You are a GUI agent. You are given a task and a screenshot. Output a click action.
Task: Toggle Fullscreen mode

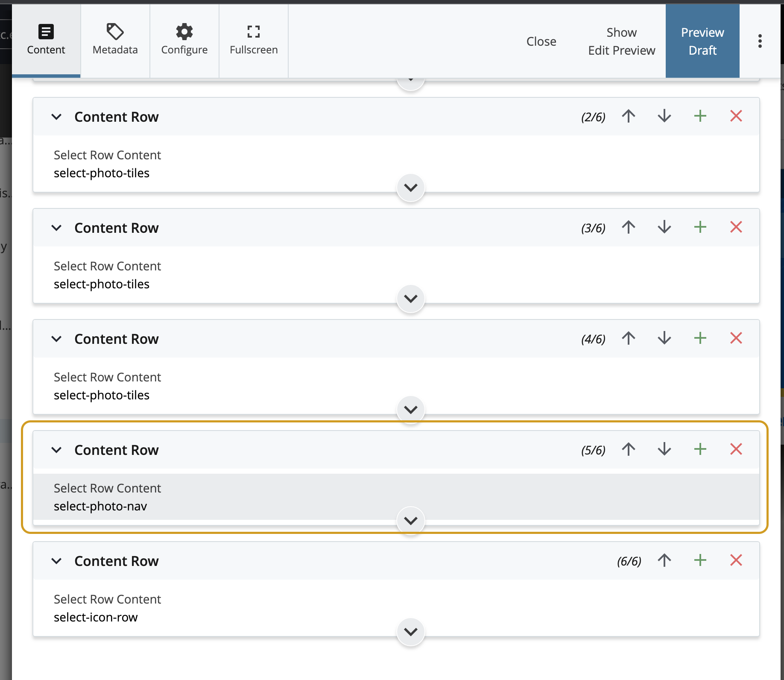(x=254, y=41)
